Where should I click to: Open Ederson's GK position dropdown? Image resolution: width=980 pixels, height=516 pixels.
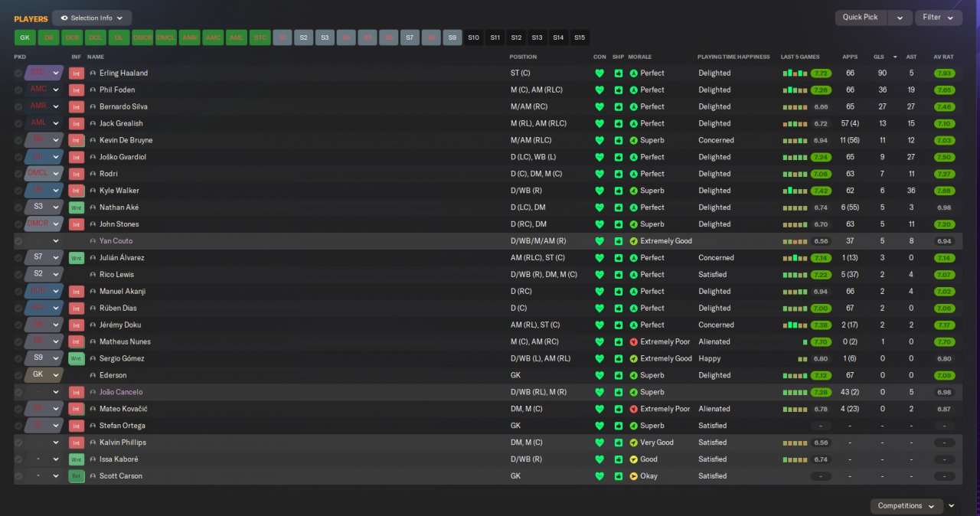pos(44,375)
